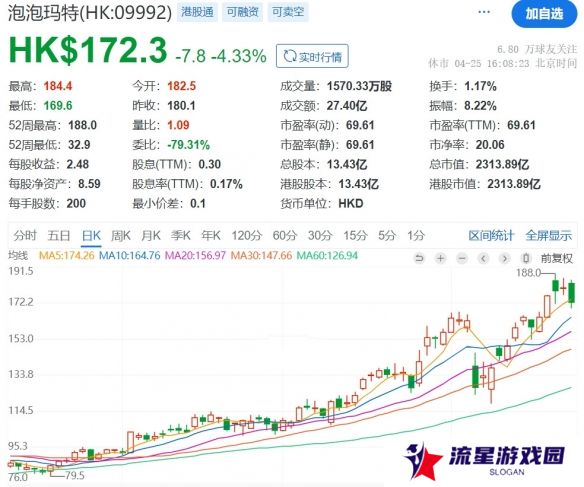Click the 总市值 value 2313.89亿
The image size is (584, 487).
(502, 164)
